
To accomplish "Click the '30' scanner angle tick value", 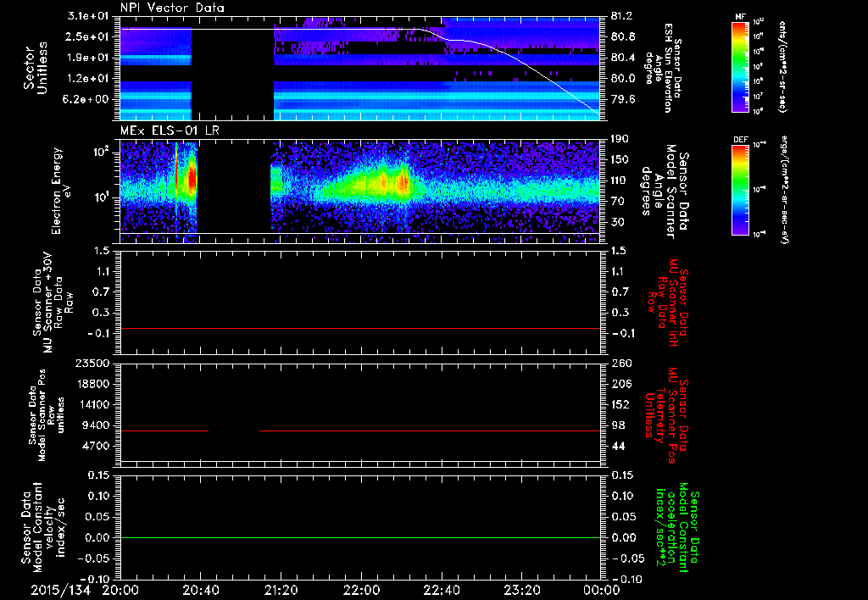I will tap(618, 223).
